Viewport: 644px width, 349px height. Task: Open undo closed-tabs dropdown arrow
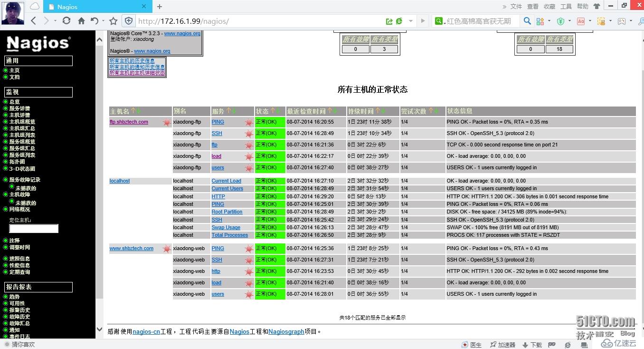click(103, 21)
